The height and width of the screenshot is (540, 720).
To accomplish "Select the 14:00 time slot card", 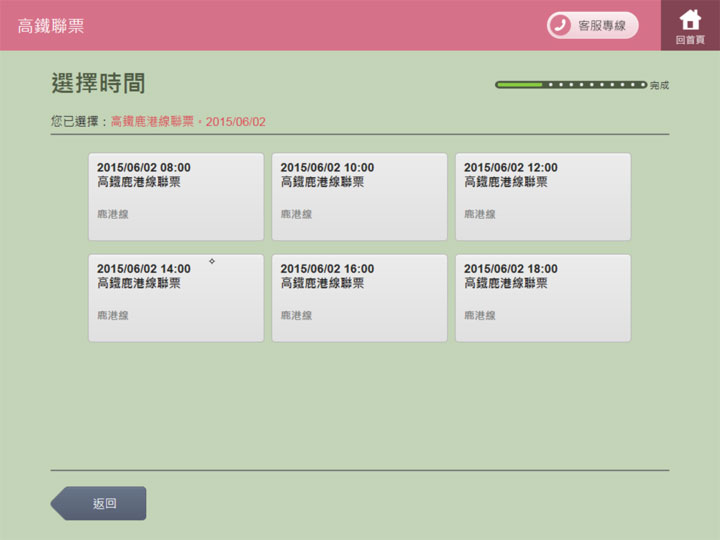I will 176,298.
